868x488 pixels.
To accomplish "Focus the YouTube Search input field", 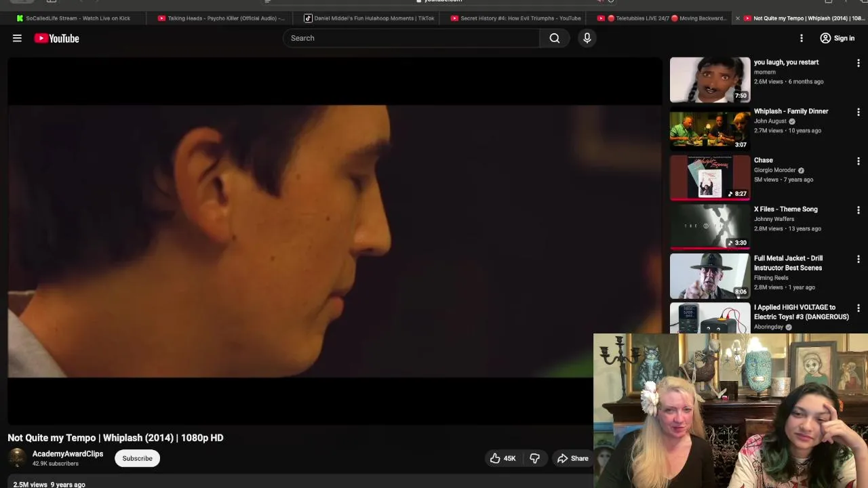I will [412, 38].
